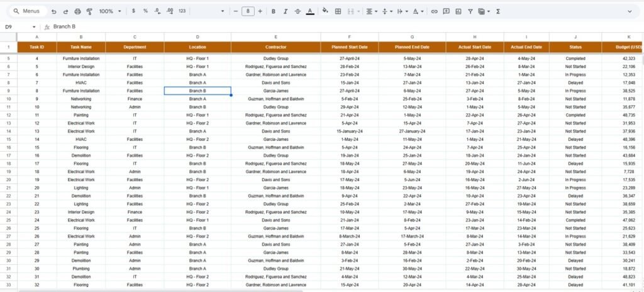The width and height of the screenshot is (644, 292).
Task: Open the Filter views dropdown
Action: (x=484, y=11)
